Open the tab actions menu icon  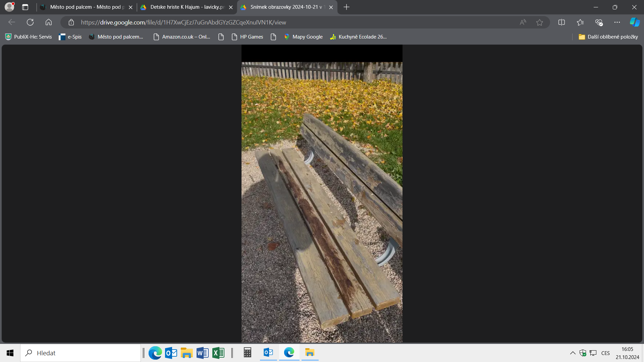pos(25,7)
